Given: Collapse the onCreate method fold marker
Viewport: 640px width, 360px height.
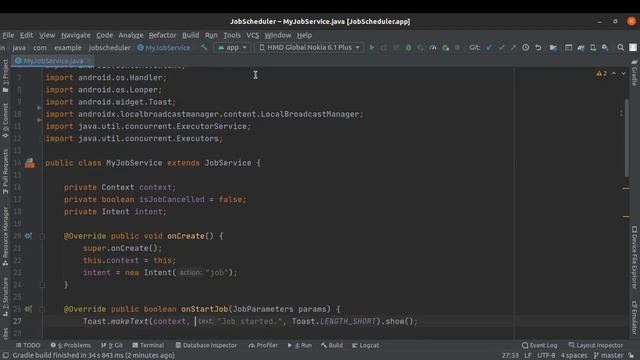Looking at the screenshot, I should click(x=42, y=236).
